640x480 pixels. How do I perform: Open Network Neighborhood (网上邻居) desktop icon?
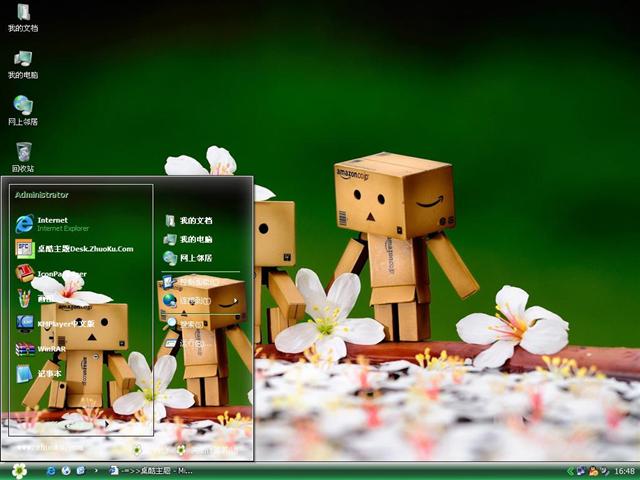click(x=22, y=106)
